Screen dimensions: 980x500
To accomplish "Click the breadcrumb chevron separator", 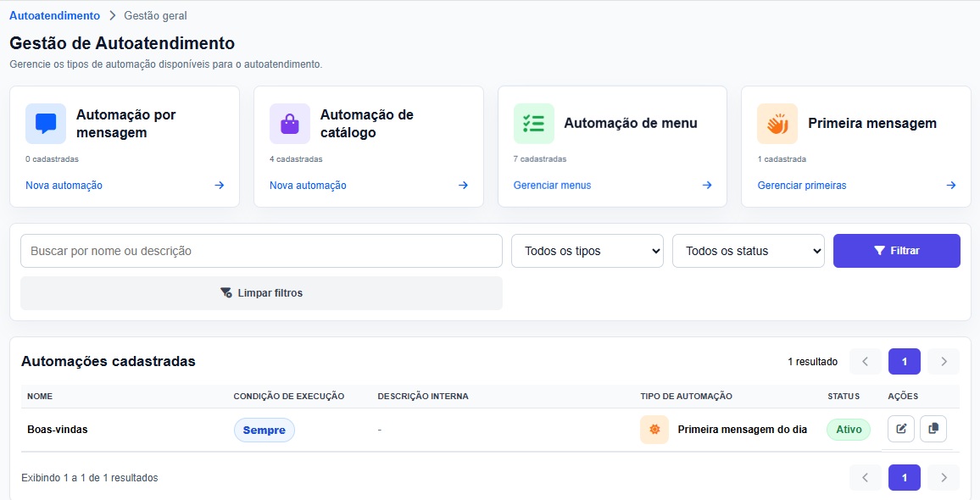I will [x=113, y=15].
